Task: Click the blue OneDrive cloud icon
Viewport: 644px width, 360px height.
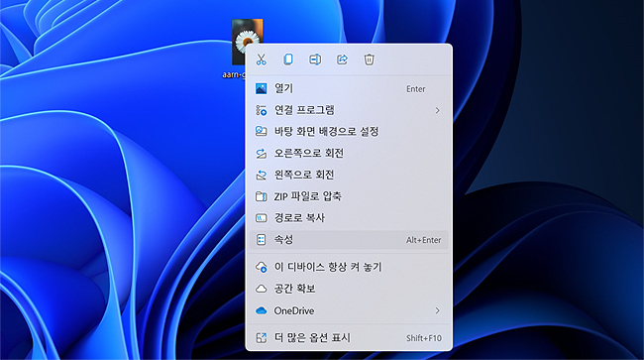Action: coord(262,310)
